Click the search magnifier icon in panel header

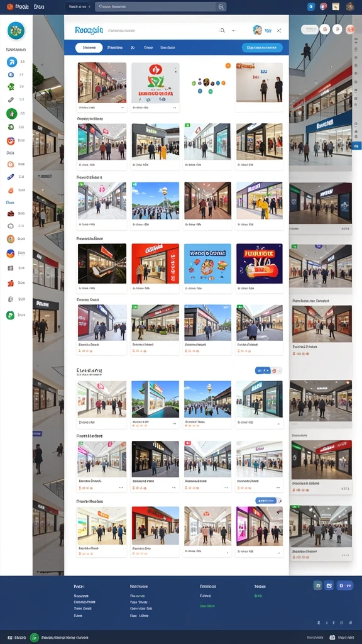click(x=222, y=30)
